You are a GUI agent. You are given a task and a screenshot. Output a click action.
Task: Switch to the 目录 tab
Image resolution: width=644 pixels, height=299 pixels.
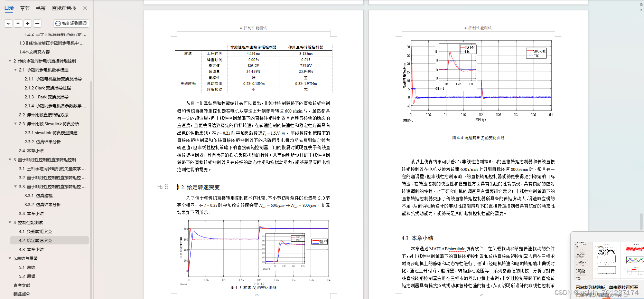(x=9, y=8)
